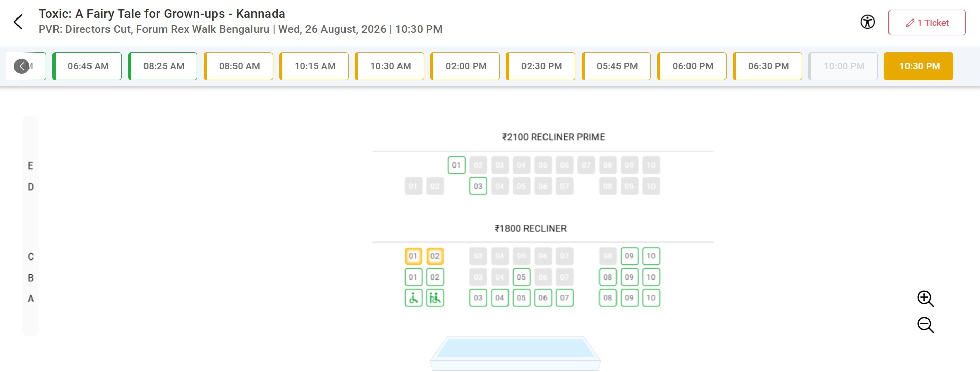
Task: Go back using the left arrow
Action: tap(18, 22)
